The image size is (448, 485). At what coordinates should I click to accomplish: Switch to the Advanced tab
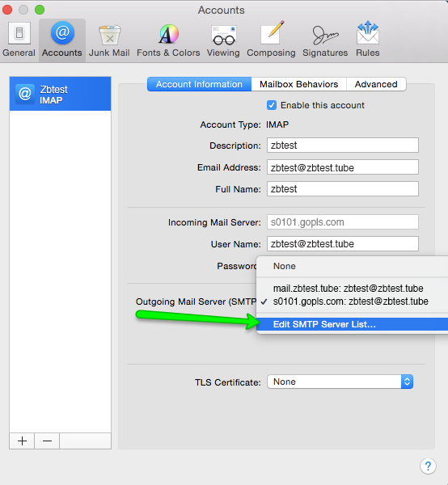point(376,84)
